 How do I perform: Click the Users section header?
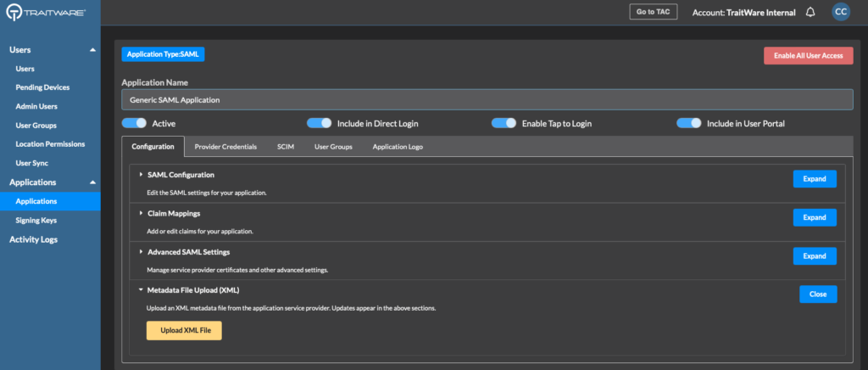20,50
